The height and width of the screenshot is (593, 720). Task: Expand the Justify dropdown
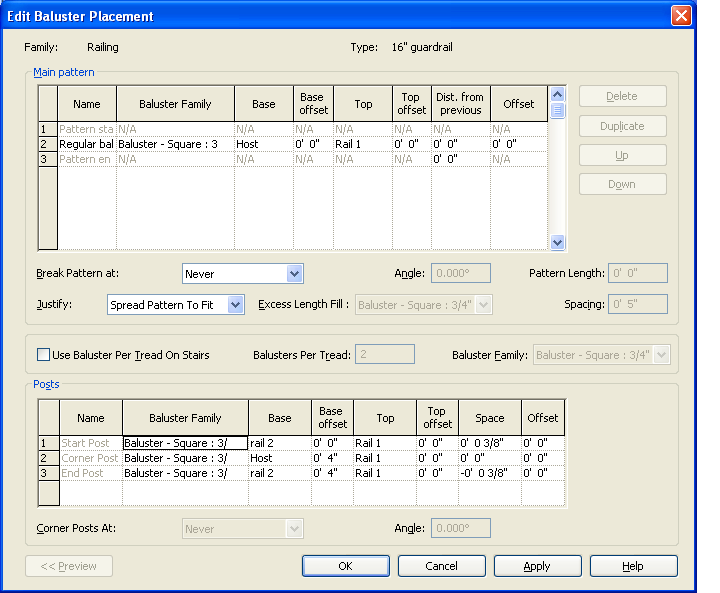[236, 305]
